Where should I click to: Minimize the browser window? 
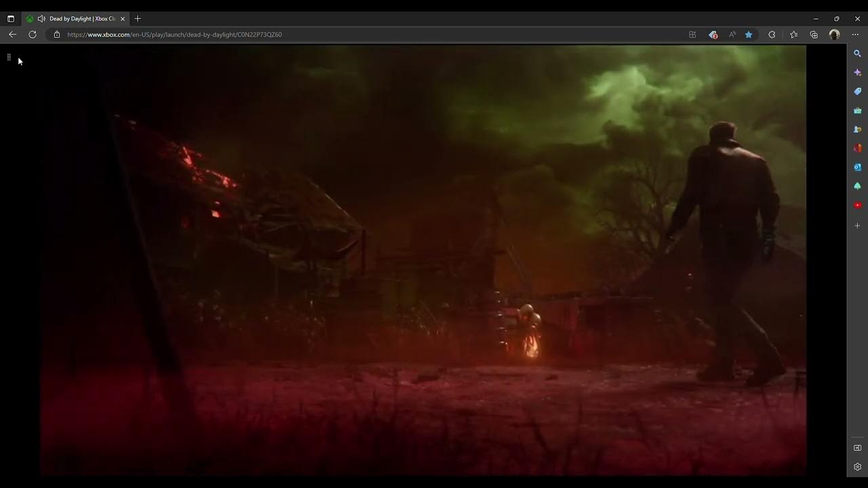(816, 19)
